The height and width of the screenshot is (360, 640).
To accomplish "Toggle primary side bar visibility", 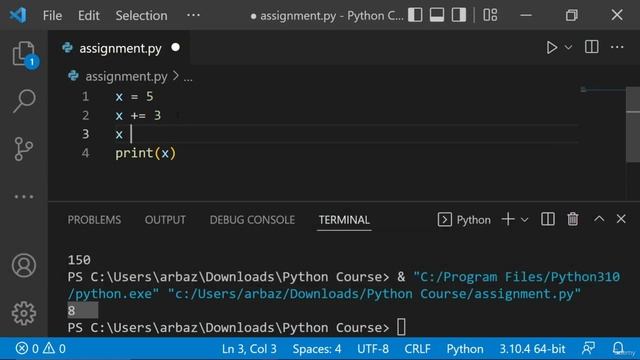I will tap(415, 15).
